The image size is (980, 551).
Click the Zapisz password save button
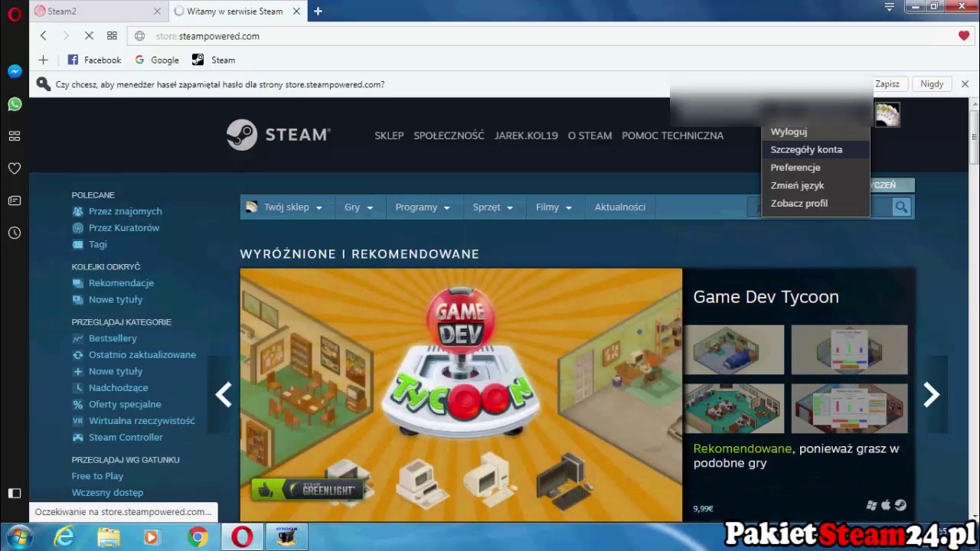(887, 84)
